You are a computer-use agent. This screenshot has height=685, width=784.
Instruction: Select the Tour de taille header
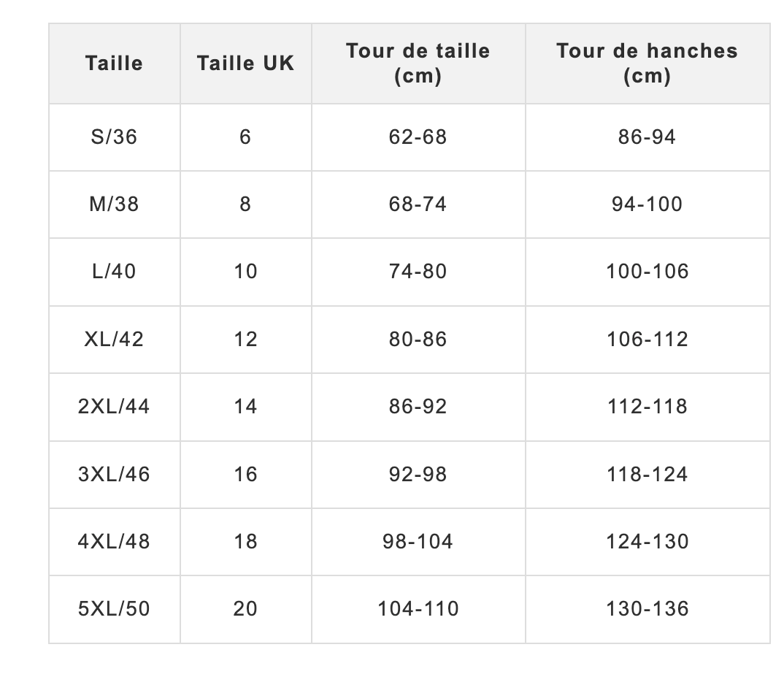click(418, 64)
